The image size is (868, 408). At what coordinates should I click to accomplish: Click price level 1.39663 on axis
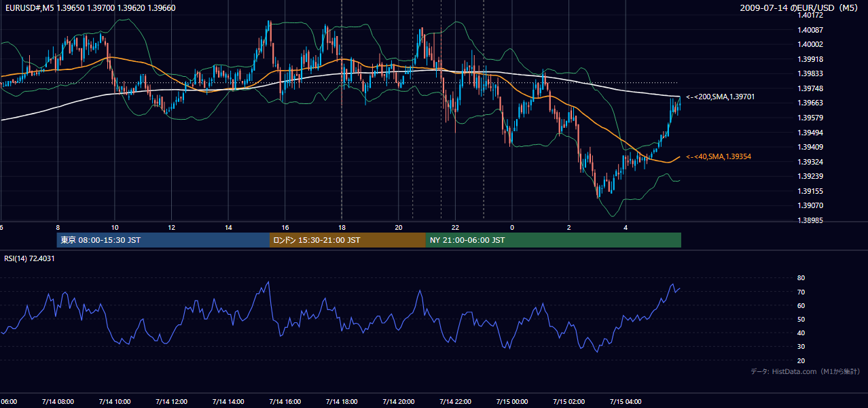811,103
